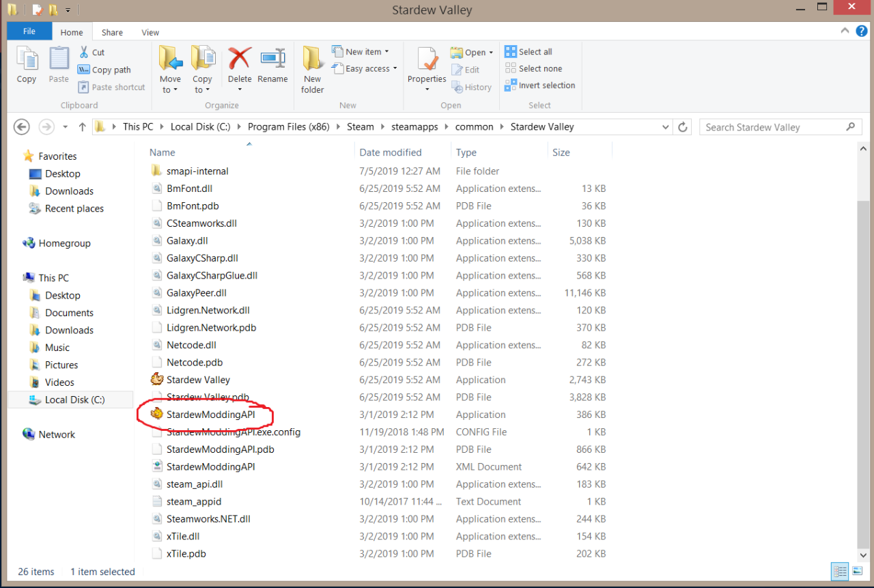This screenshot has width=874, height=588.
Task: Go up one folder level arrow
Action: 82,127
